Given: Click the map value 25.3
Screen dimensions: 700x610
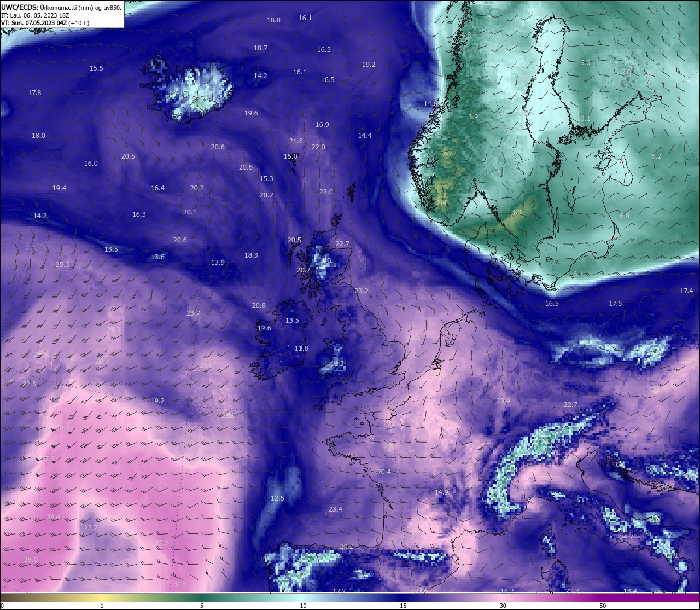Looking at the screenshot, I should 62,265.
